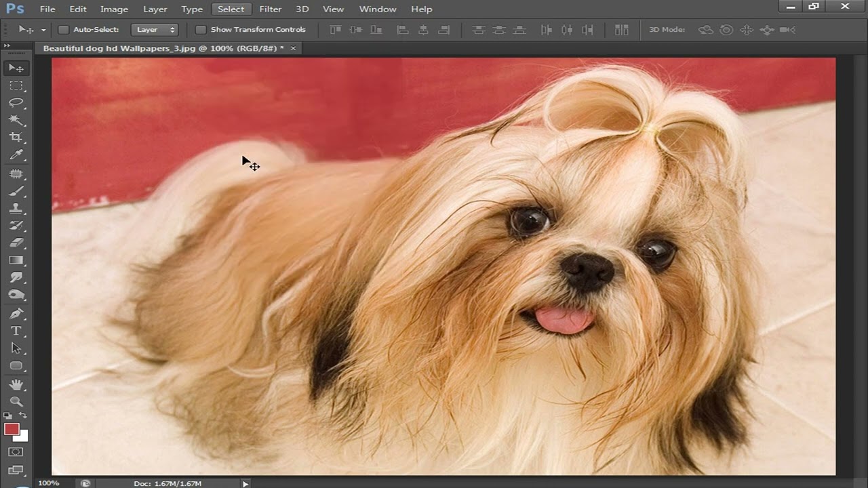Select the Horizontal Type tool

(x=16, y=331)
